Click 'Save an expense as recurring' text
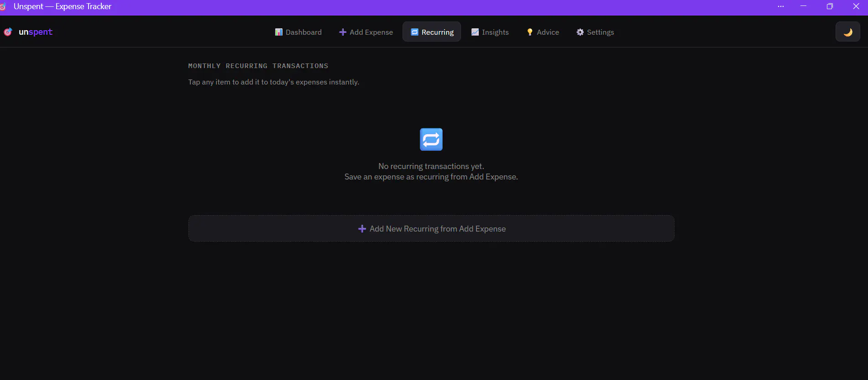The height and width of the screenshot is (380, 868). [431, 177]
